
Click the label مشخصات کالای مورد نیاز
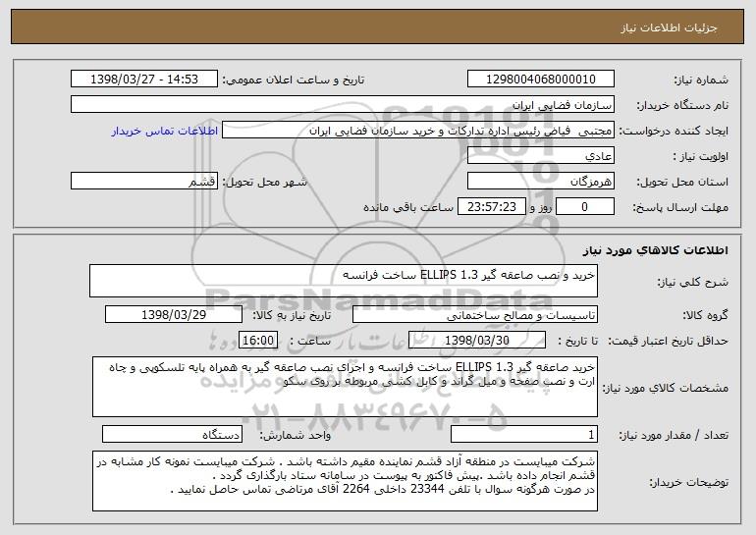[x=666, y=388]
